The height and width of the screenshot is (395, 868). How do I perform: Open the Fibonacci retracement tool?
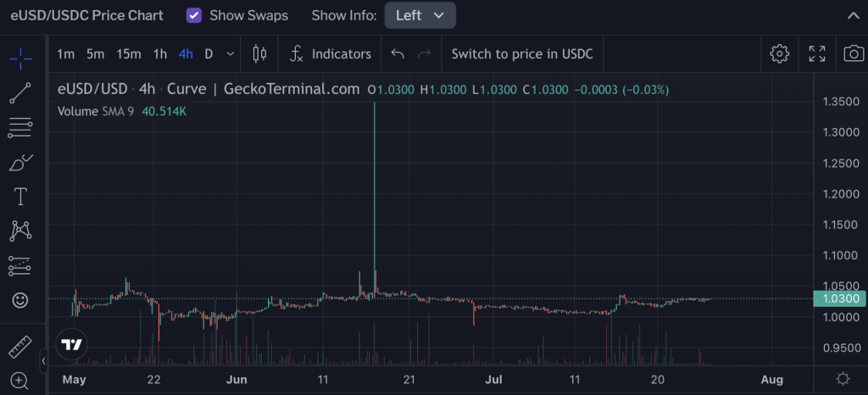[x=20, y=127]
